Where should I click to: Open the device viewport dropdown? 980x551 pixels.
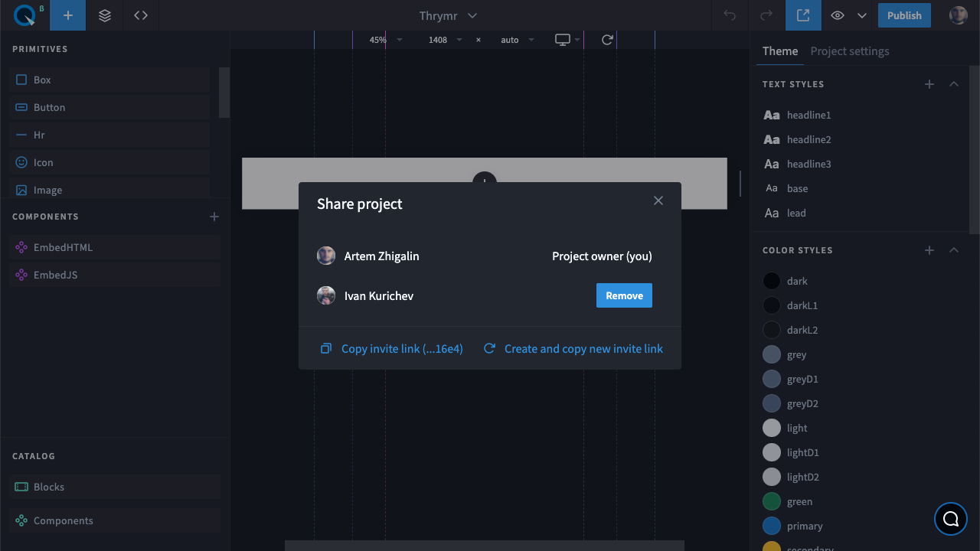(567, 40)
